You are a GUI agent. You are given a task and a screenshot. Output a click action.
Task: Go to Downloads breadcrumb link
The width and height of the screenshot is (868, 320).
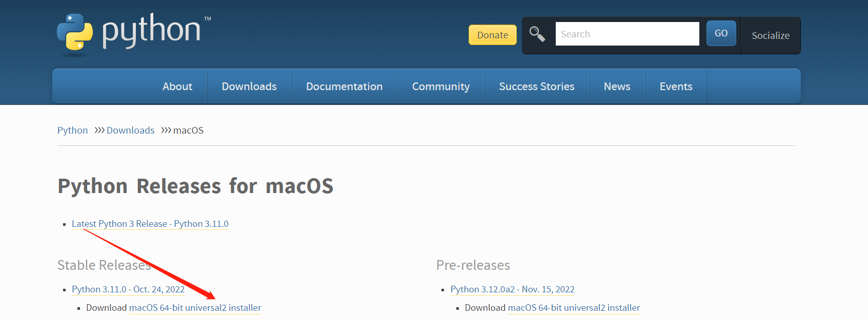point(130,131)
